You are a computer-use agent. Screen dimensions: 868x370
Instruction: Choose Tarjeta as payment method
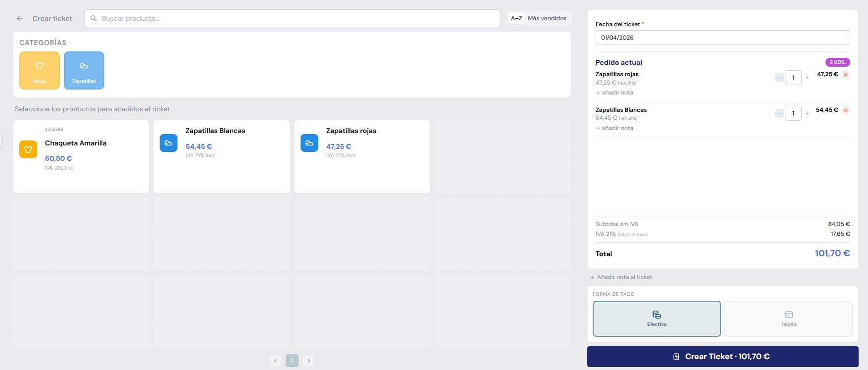(788, 319)
